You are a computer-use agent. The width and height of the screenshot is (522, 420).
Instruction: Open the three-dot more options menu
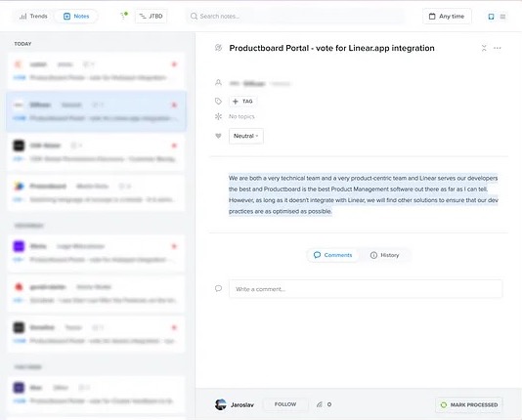pyautogui.click(x=498, y=48)
